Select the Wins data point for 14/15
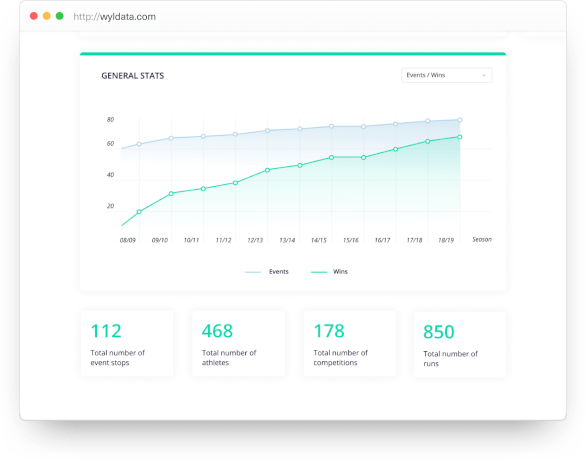The width and height of the screenshot is (586, 460). (331, 157)
